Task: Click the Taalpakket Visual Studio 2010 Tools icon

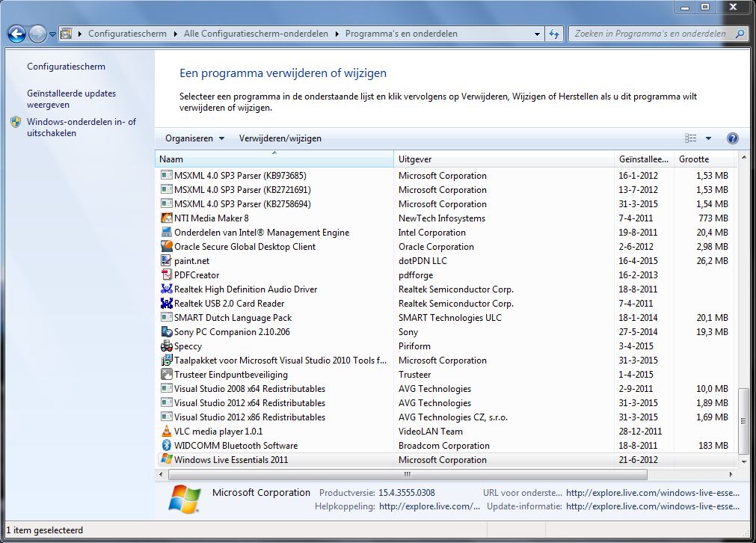Action: click(166, 361)
